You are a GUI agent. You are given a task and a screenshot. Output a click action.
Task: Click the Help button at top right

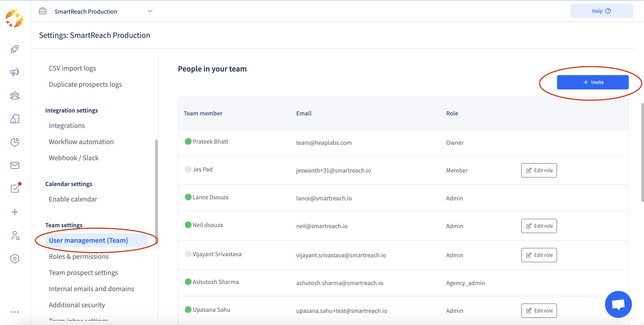coord(601,11)
